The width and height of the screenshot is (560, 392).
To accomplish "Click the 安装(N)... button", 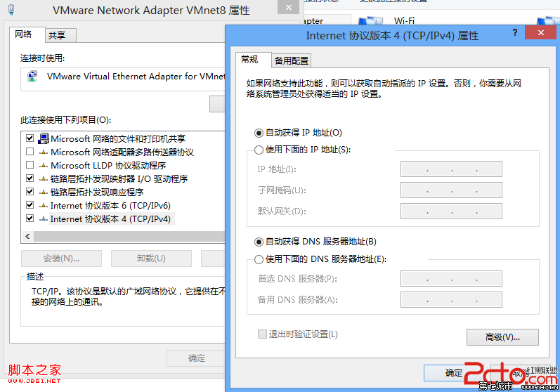I will pyautogui.click(x=61, y=258).
